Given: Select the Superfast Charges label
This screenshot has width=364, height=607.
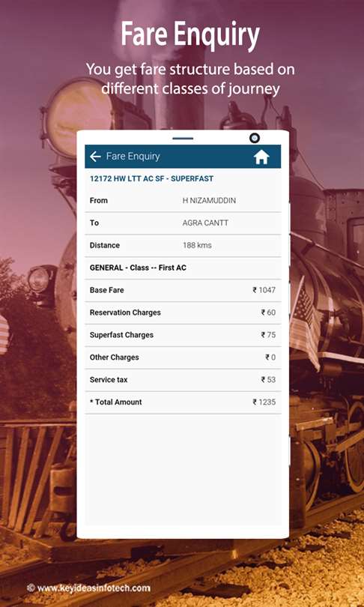Looking at the screenshot, I should tap(121, 335).
